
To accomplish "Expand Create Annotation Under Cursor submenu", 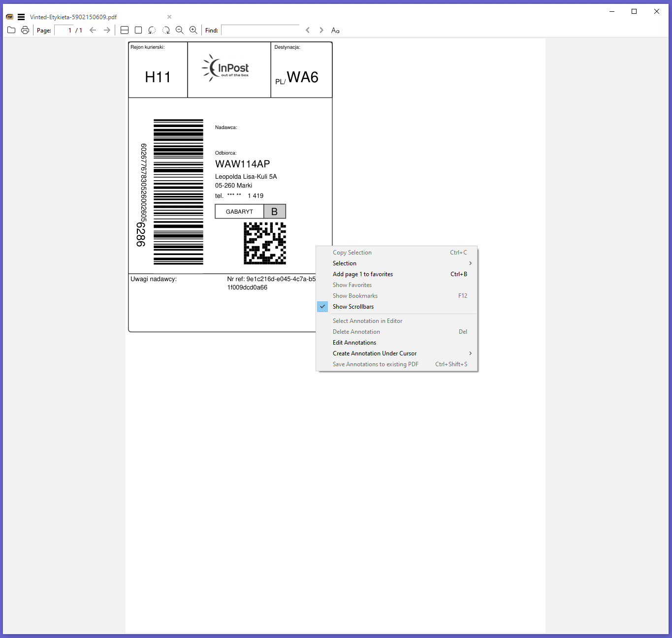I will [x=397, y=353].
